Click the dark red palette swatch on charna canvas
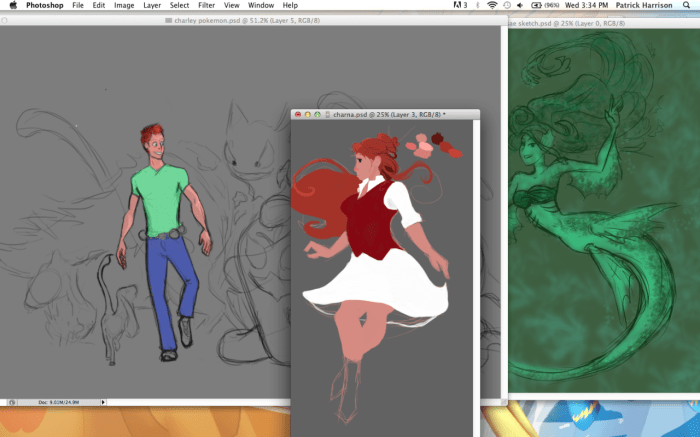Image resolution: width=700 pixels, height=437 pixels. pos(437,139)
